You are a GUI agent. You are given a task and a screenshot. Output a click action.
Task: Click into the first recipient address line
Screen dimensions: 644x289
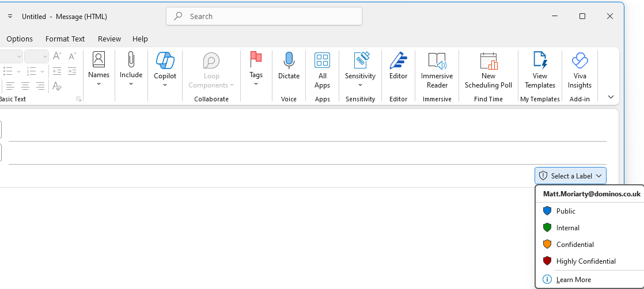307,131
